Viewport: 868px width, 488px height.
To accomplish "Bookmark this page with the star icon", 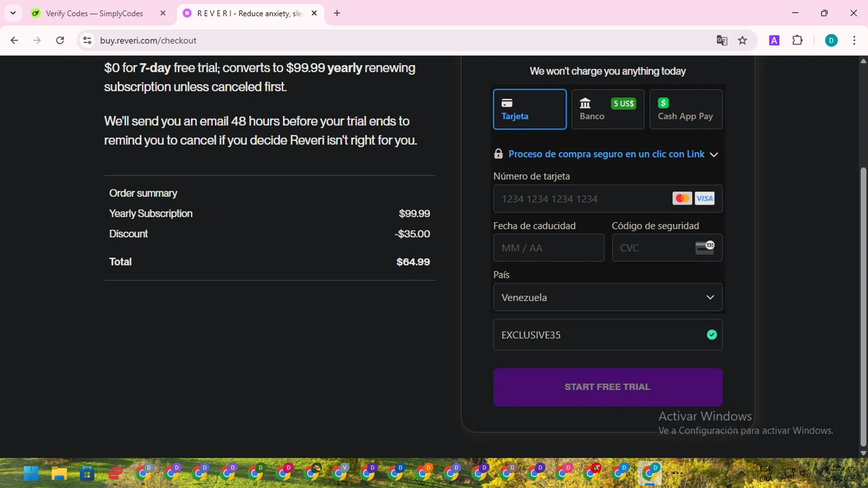I will (x=742, y=41).
